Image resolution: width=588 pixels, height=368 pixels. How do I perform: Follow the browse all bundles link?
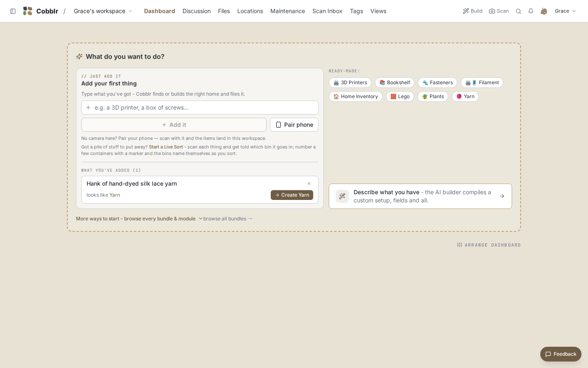point(228,219)
